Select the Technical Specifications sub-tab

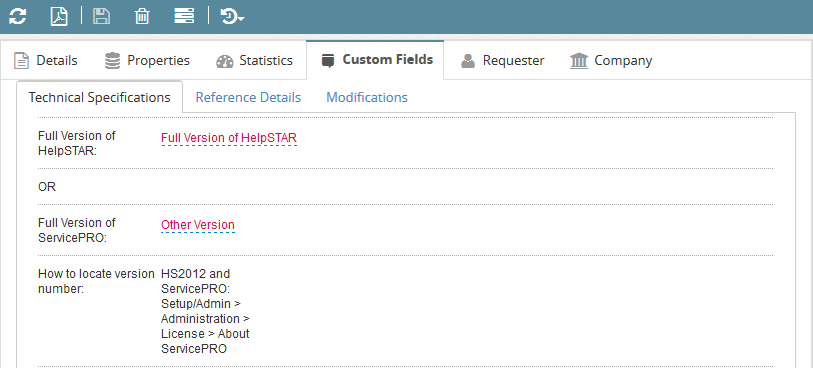click(100, 97)
